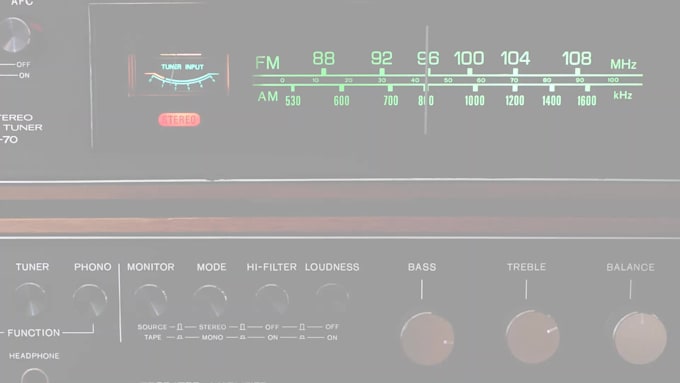The height and width of the screenshot is (383, 680).
Task: Select 1400 on the AM scale
Action: pos(551,101)
